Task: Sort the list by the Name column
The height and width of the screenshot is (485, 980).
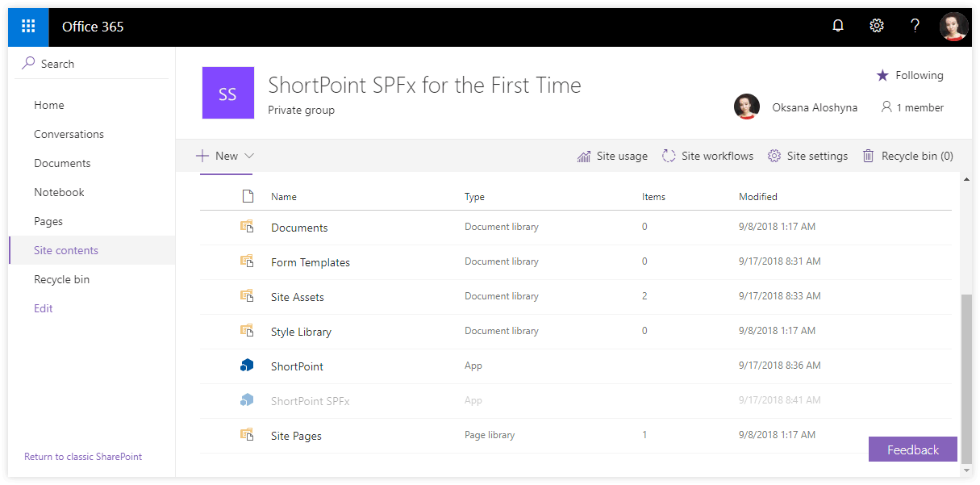Action: [x=285, y=196]
